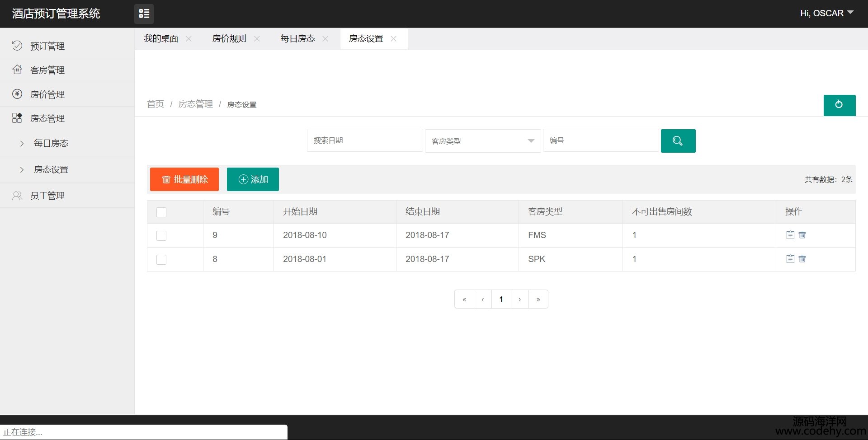Check the checkbox for row 8

[161, 260]
